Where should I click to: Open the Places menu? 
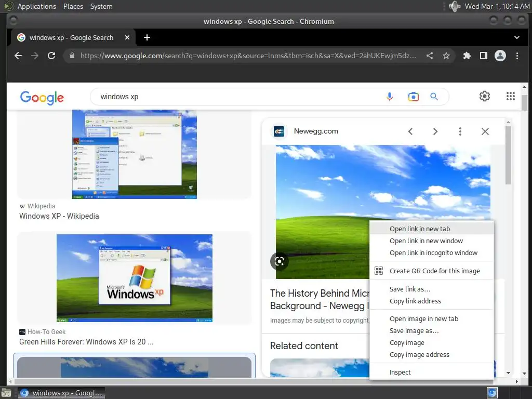click(73, 6)
